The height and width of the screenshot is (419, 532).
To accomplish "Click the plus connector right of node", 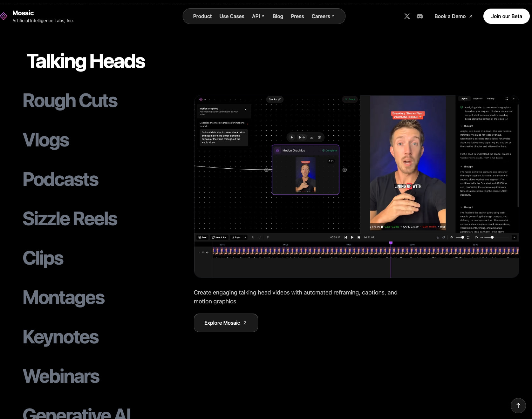I will click(x=344, y=170).
